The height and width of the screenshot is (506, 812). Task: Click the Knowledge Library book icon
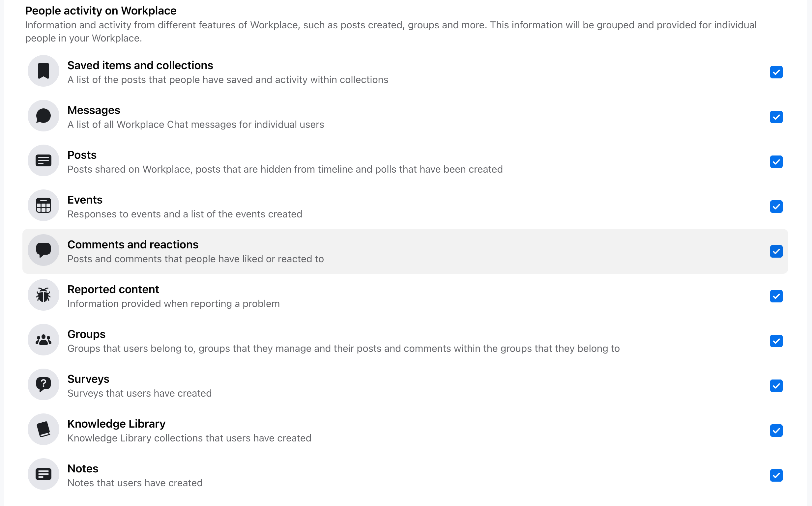pyautogui.click(x=43, y=430)
